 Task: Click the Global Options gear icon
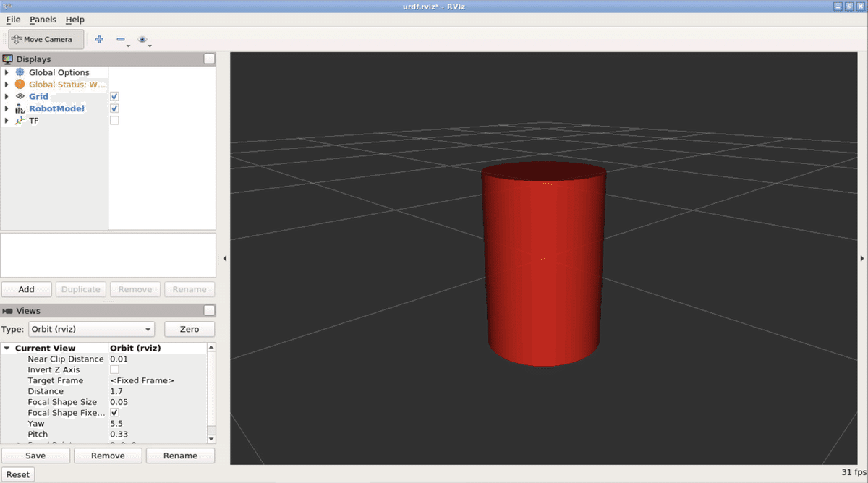[x=20, y=72]
